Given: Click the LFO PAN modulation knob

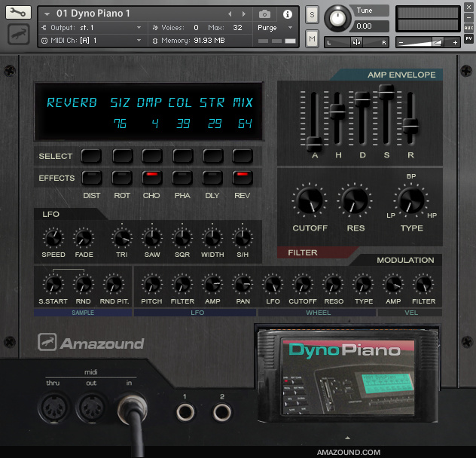Looking at the screenshot, I should pos(243,285).
